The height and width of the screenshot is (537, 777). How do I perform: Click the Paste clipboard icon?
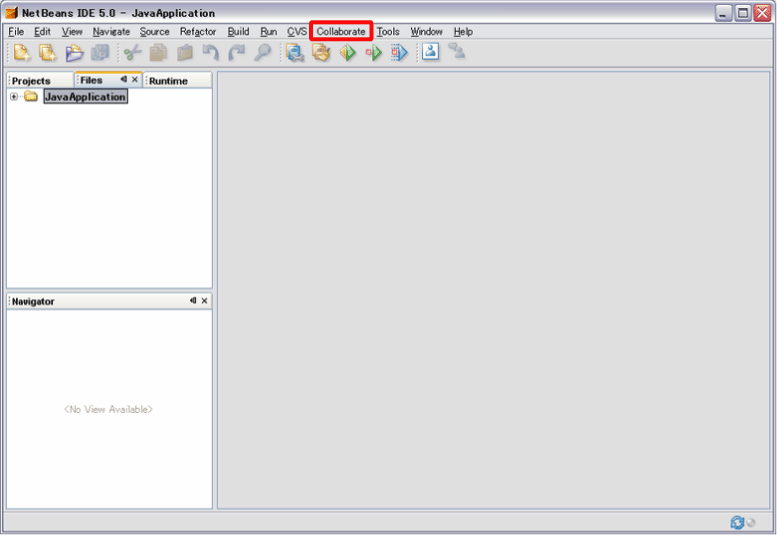click(x=185, y=53)
